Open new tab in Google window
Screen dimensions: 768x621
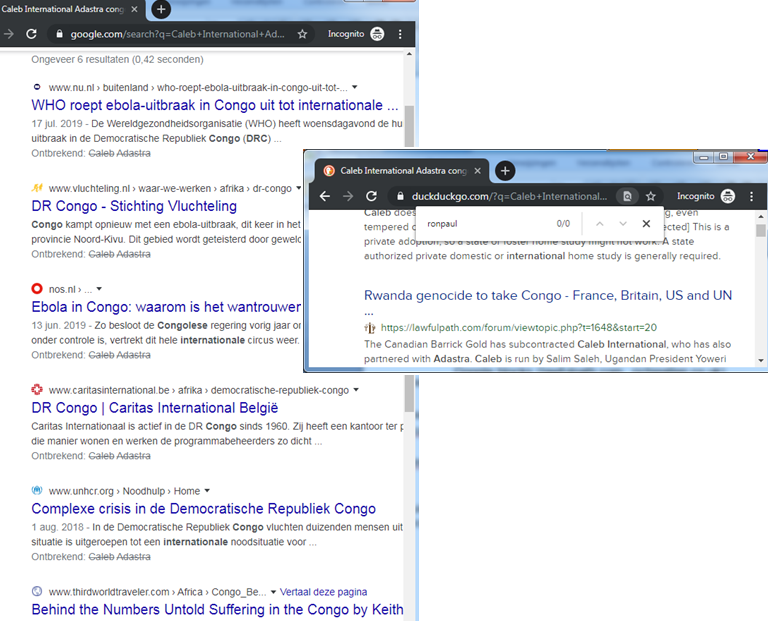(x=161, y=9)
